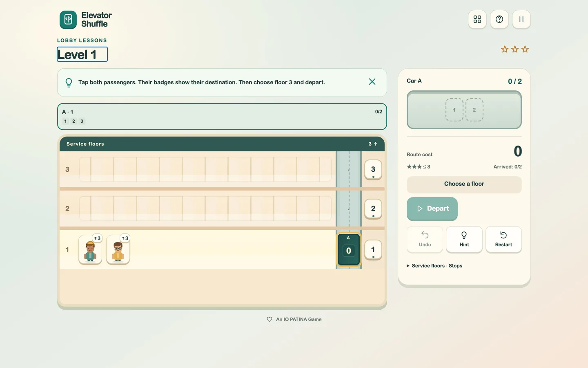The image size is (588, 368).
Task: Choose floor 3 call button
Action: click(x=373, y=170)
